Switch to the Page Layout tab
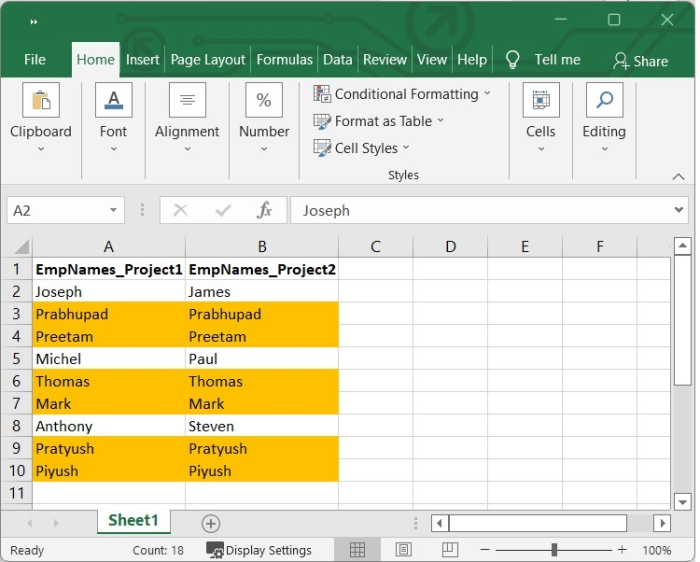Image resolution: width=700 pixels, height=562 pixels. 208,60
